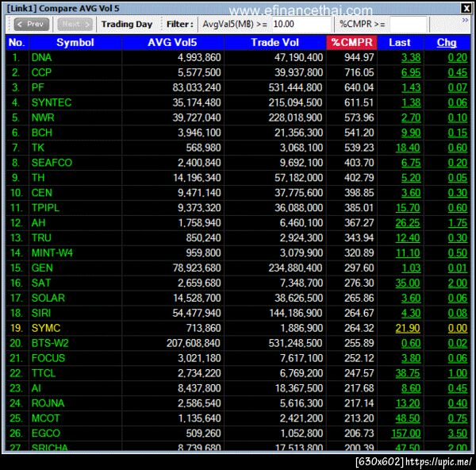
Task: Select the MINT-W4 symbol
Action: click(x=52, y=253)
